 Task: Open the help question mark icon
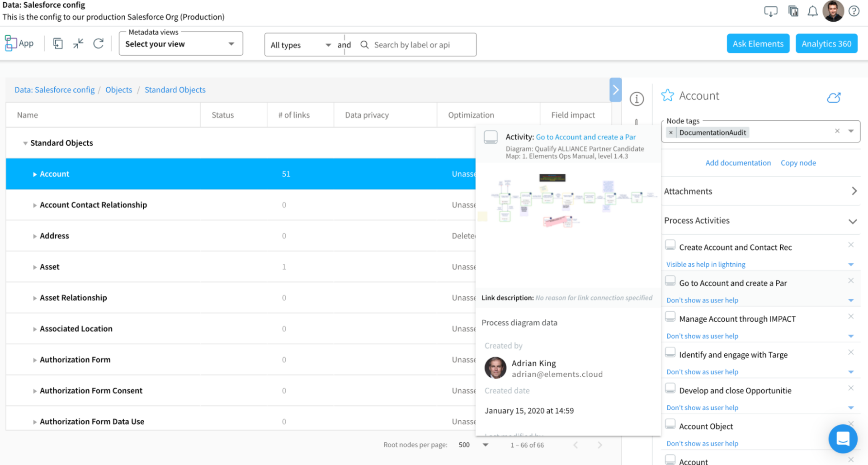tap(854, 11)
